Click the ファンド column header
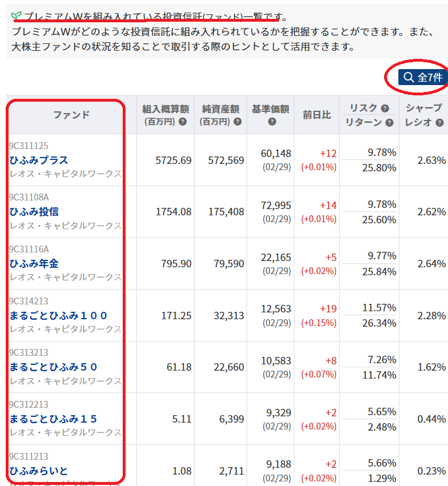Viewport: 448px width, 486px height. 71,115
